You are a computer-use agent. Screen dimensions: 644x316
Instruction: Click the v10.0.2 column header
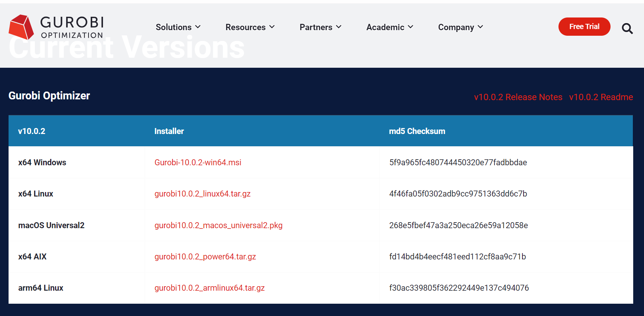[x=32, y=131]
